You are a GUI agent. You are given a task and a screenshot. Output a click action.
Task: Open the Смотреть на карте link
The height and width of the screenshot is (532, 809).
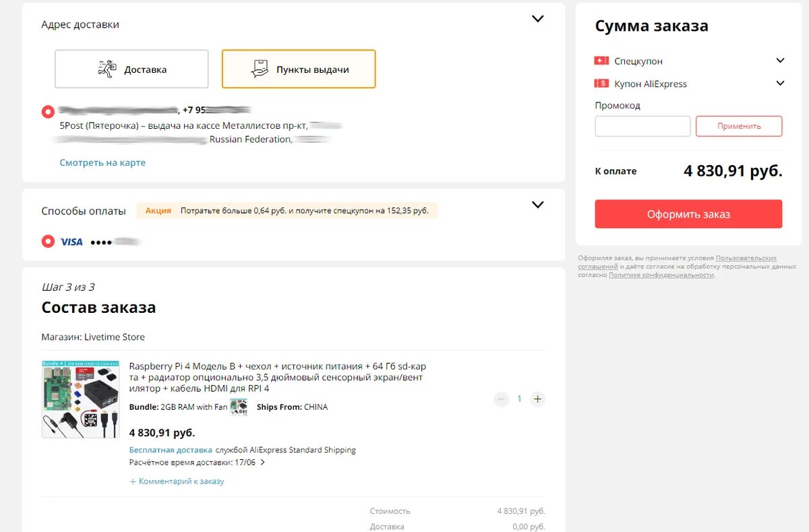click(102, 162)
